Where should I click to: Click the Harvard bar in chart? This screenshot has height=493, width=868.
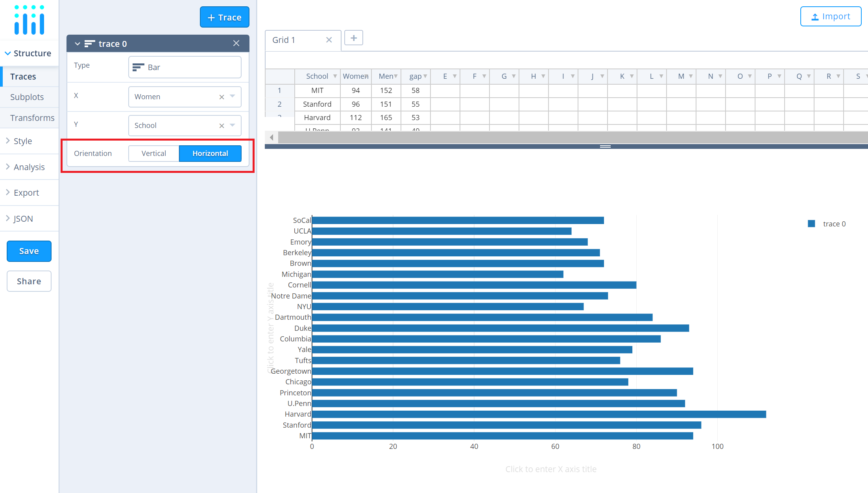pos(539,414)
